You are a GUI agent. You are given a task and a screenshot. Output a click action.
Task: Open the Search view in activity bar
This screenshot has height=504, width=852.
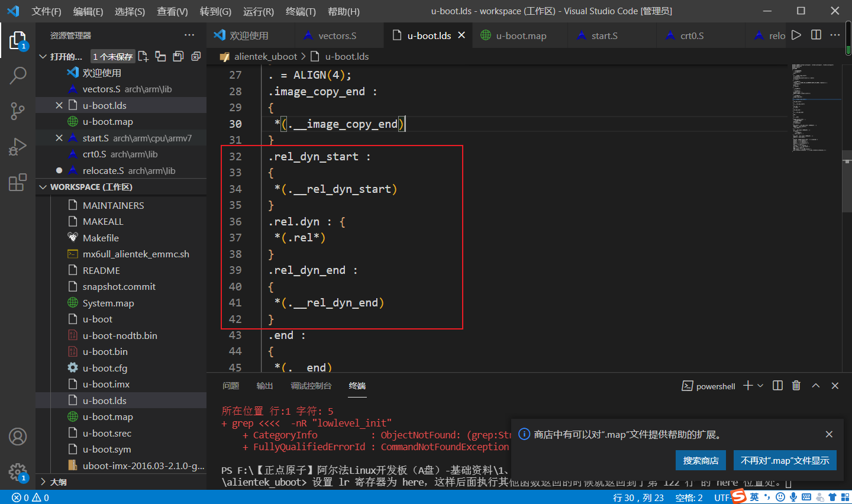18,75
